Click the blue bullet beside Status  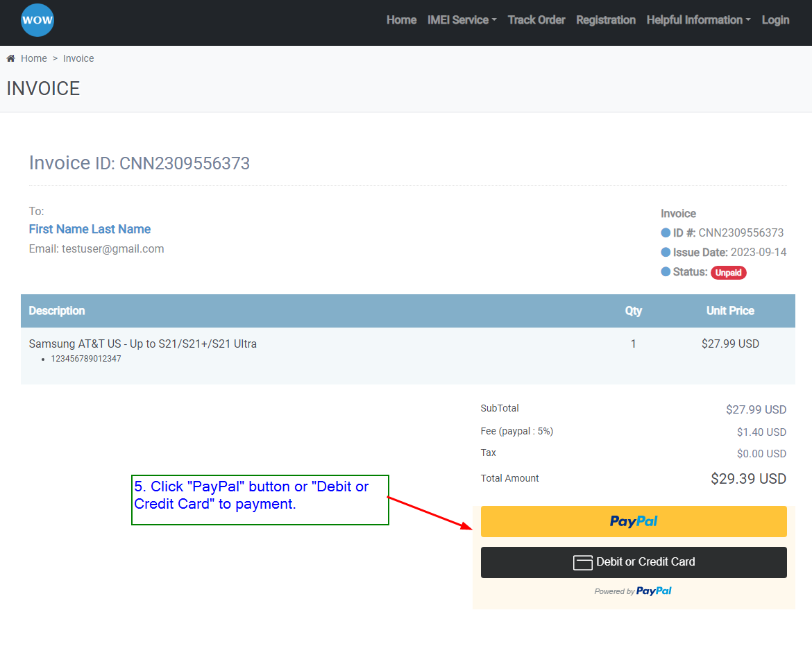pyautogui.click(x=666, y=272)
